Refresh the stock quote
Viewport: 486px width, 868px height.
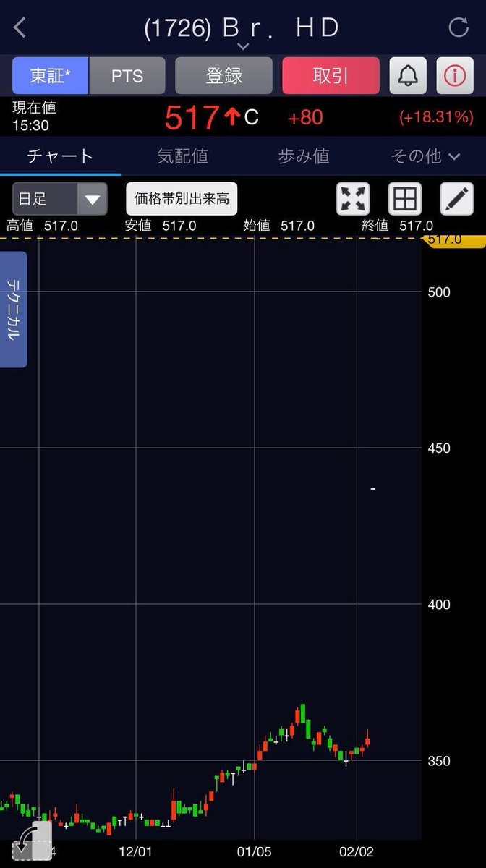point(459,27)
